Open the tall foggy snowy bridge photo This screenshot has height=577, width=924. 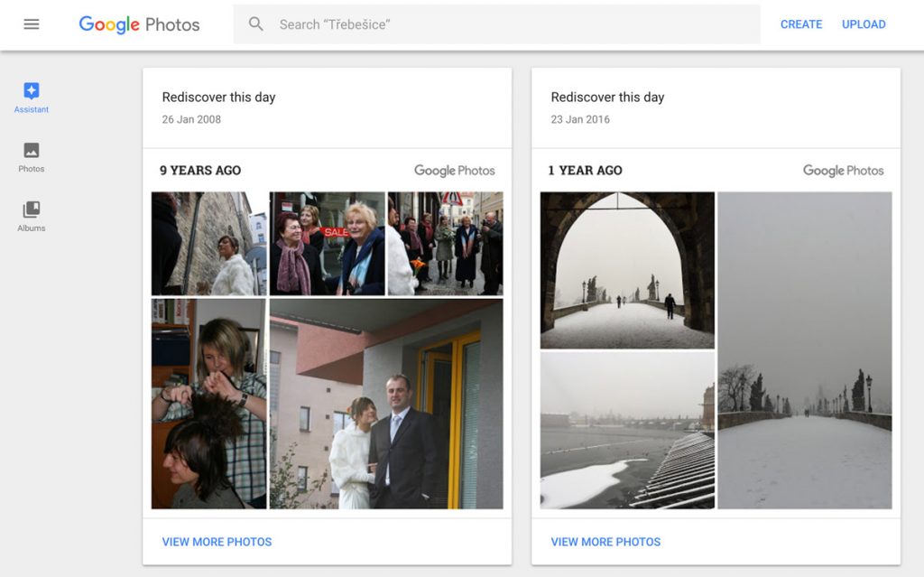point(805,350)
